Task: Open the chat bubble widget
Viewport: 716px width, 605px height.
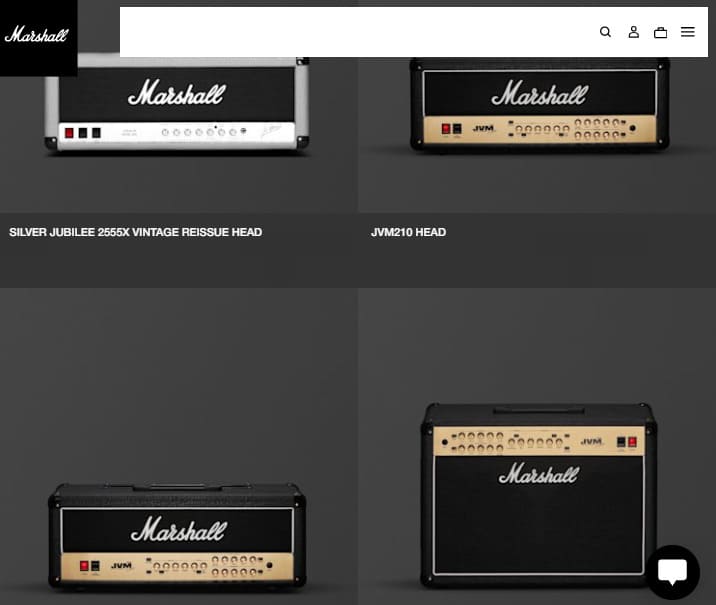Action: click(672, 572)
